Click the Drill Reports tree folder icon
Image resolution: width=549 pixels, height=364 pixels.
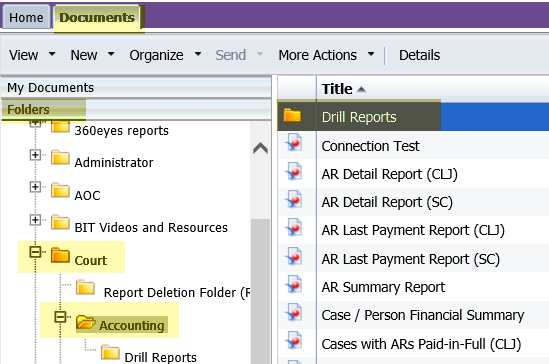point(110,352)
